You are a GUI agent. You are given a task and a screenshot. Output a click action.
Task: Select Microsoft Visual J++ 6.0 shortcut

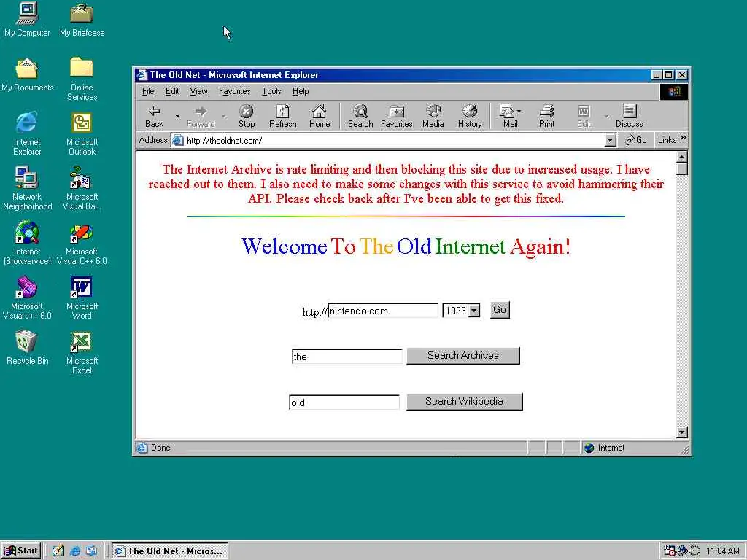click(27, 298)
